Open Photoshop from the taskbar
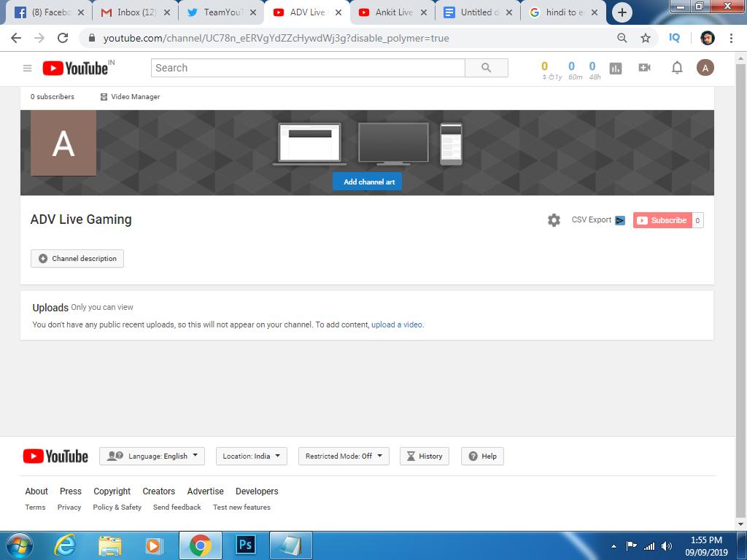The image size is (747, 560). [246, 545]
